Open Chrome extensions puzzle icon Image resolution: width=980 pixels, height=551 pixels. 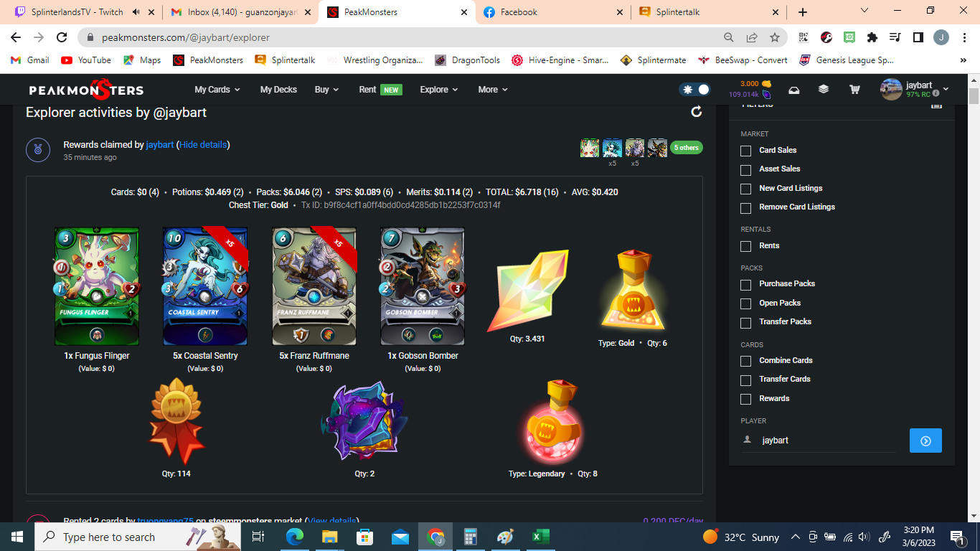point(872,37)
